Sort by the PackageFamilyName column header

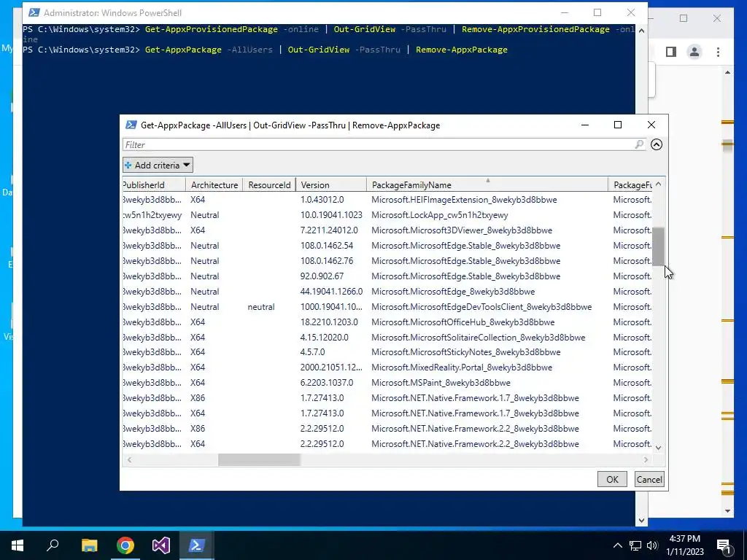click(x=487, y=184)
